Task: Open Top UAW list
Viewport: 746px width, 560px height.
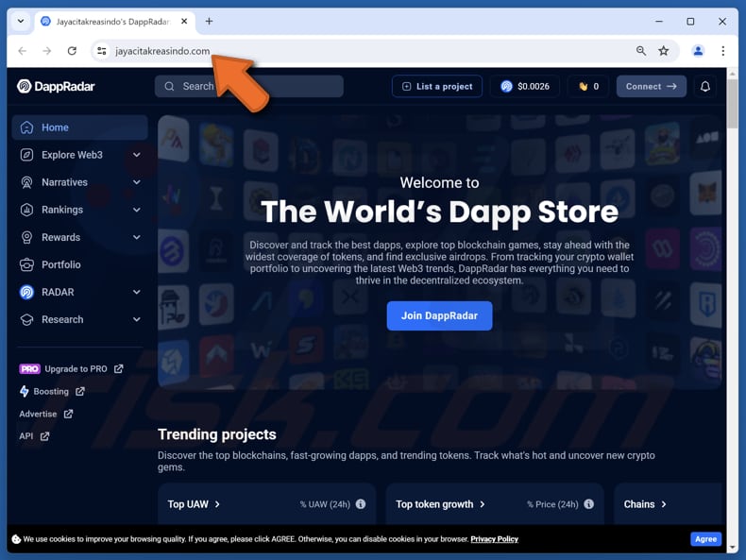Action: (194, 504)
